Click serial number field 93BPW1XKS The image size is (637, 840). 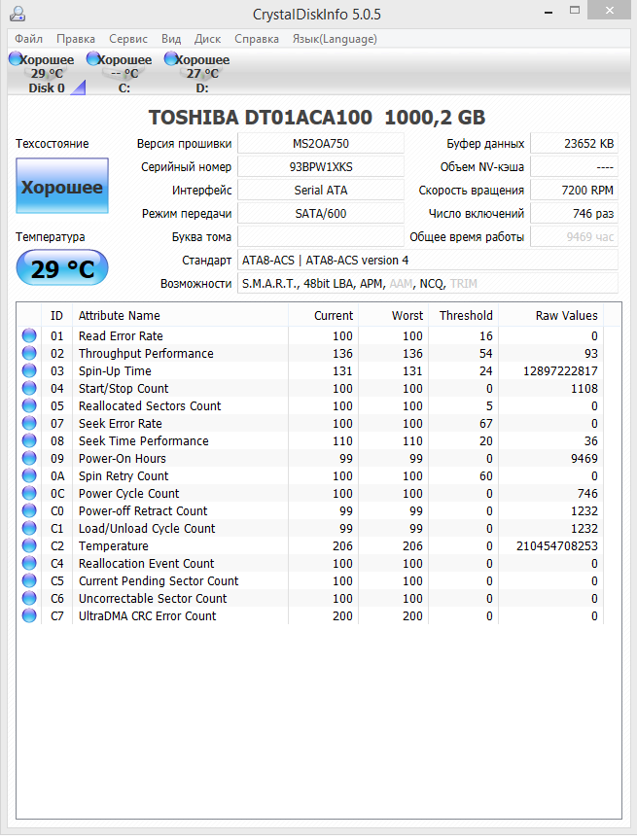tap(320, 167)
